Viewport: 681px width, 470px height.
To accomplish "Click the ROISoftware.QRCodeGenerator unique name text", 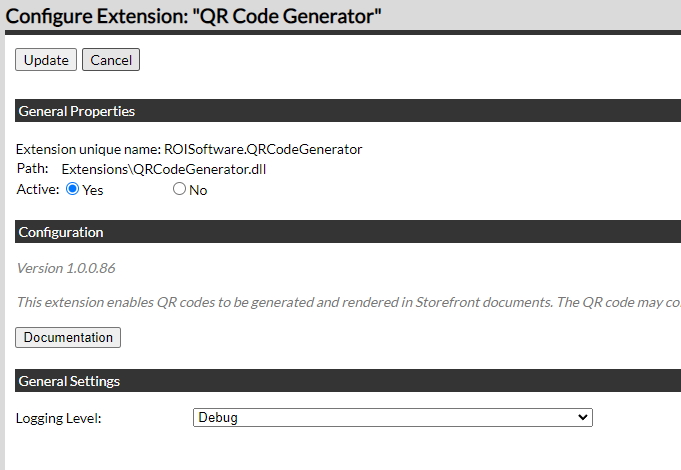I will point(263,149).
